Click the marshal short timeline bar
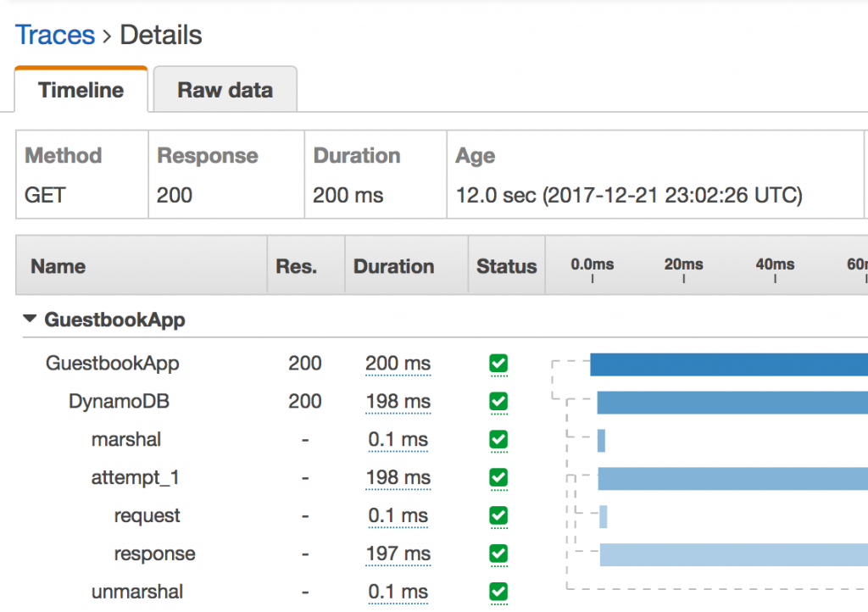The width and height of the screenshot is (868, 612). click(x=601, y=441)
